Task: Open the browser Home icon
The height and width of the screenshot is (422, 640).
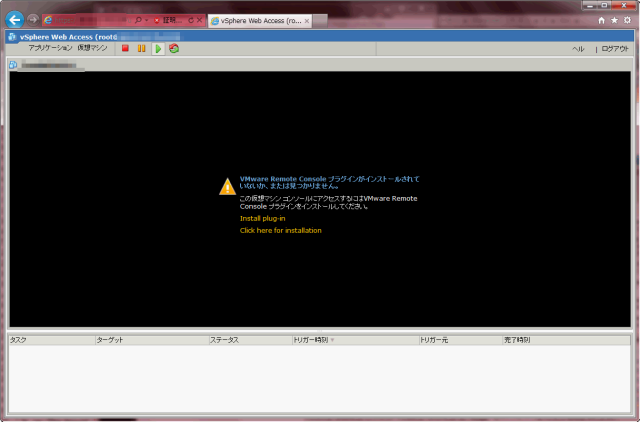Action: click(601, 20)
